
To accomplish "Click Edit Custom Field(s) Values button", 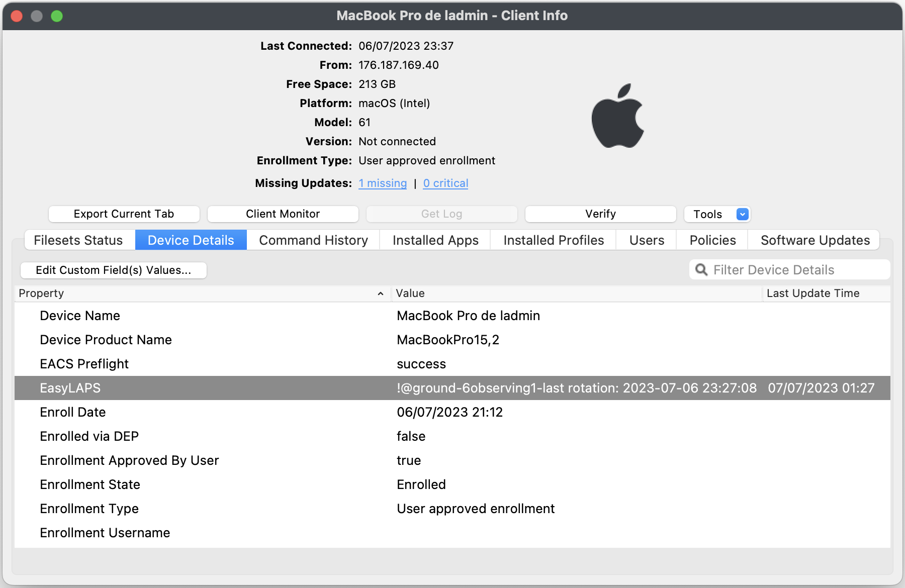I will coord(114,270).
